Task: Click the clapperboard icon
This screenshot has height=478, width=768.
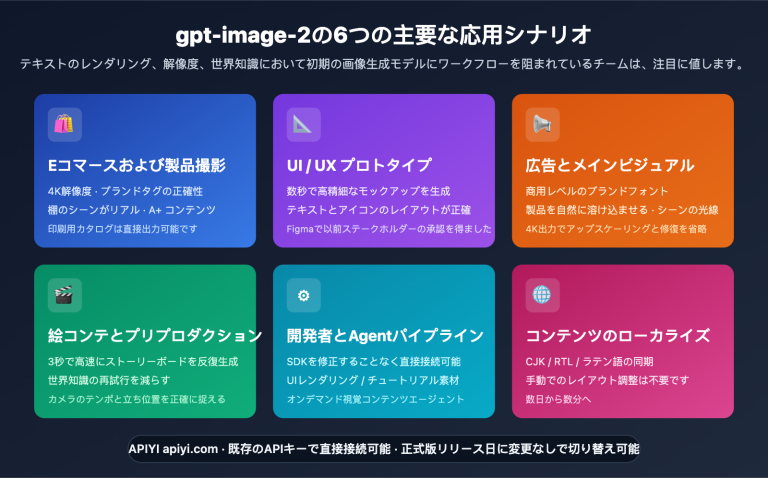Action: tap(64, 295)
